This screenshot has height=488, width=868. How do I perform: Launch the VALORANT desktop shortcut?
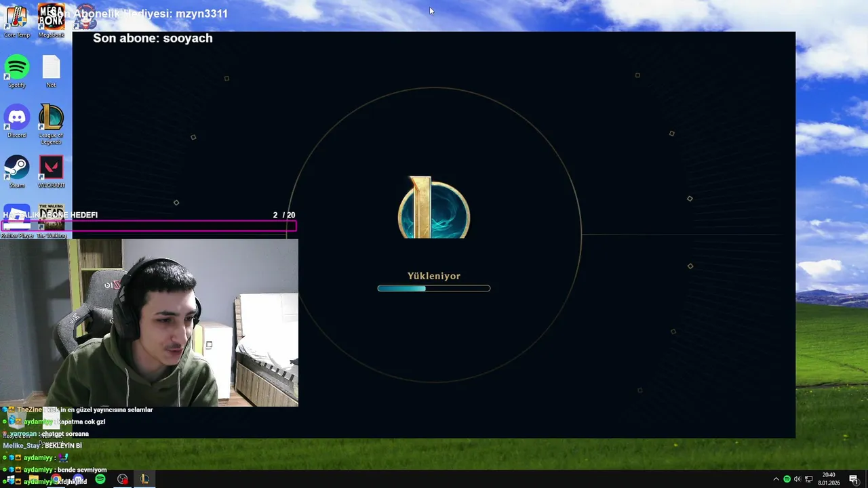(x=51, y=171)
